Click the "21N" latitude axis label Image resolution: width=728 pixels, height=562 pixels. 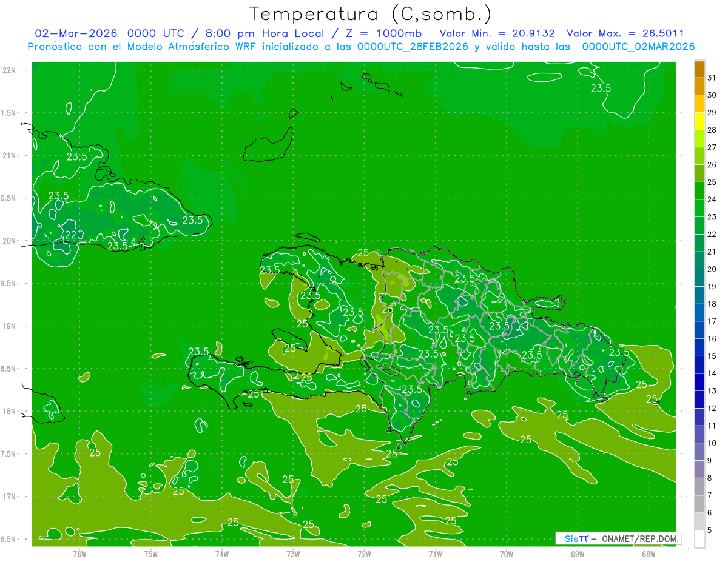click(x=10, y=156)
